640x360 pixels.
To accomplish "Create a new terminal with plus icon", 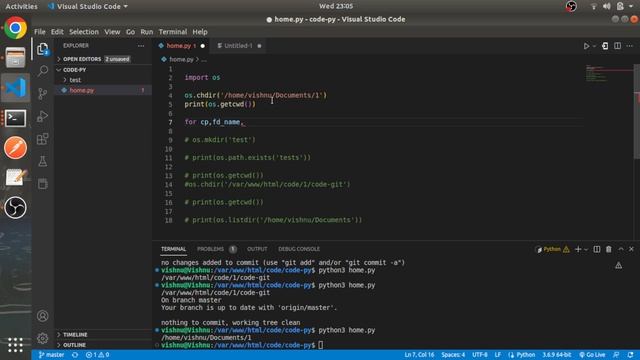I will (x=578, y=249).
